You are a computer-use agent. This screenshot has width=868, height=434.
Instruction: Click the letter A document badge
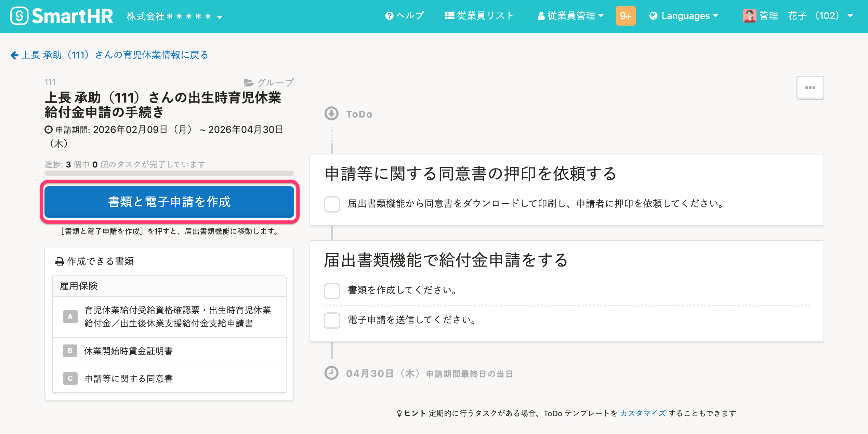tap(70, 316)
